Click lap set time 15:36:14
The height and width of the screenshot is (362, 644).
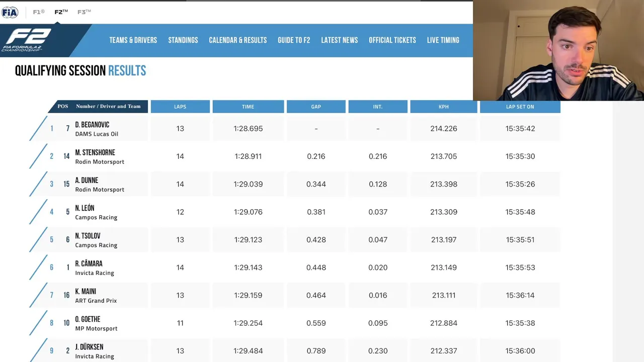(520, 295)
